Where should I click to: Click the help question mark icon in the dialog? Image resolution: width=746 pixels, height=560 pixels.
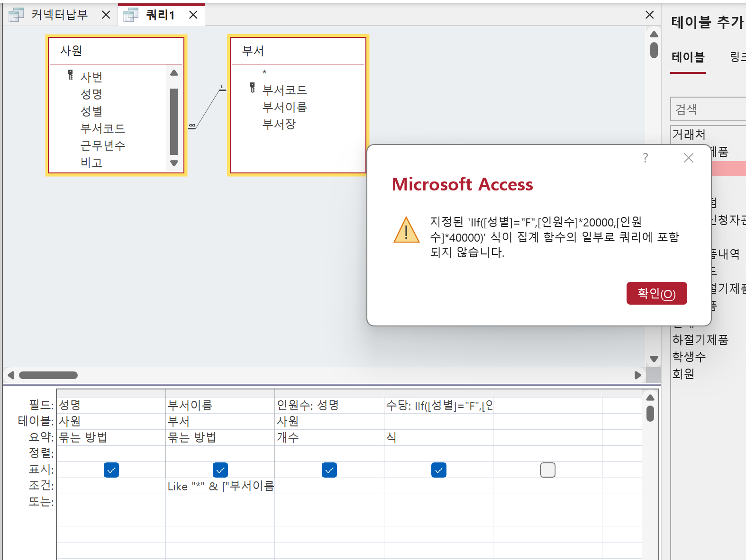click(645, 158)
